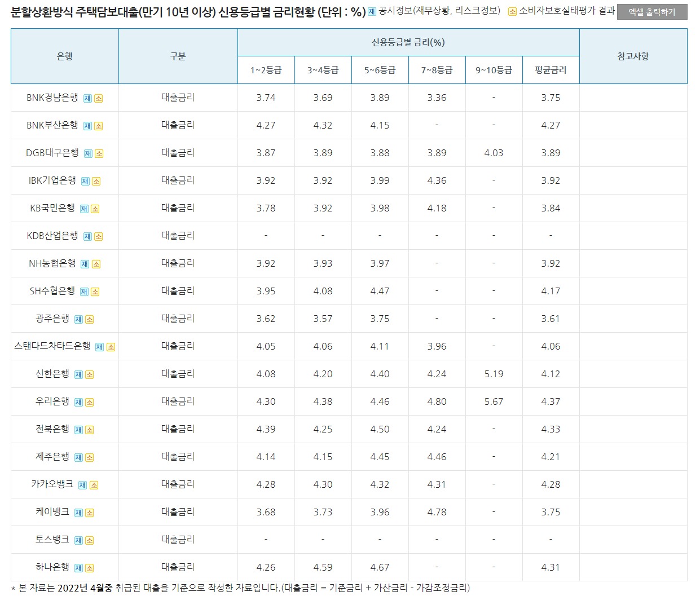This screenshot has width=700, height=596.
Task: Click the 평균금리 column header
Action: click(x=551, y=70)
